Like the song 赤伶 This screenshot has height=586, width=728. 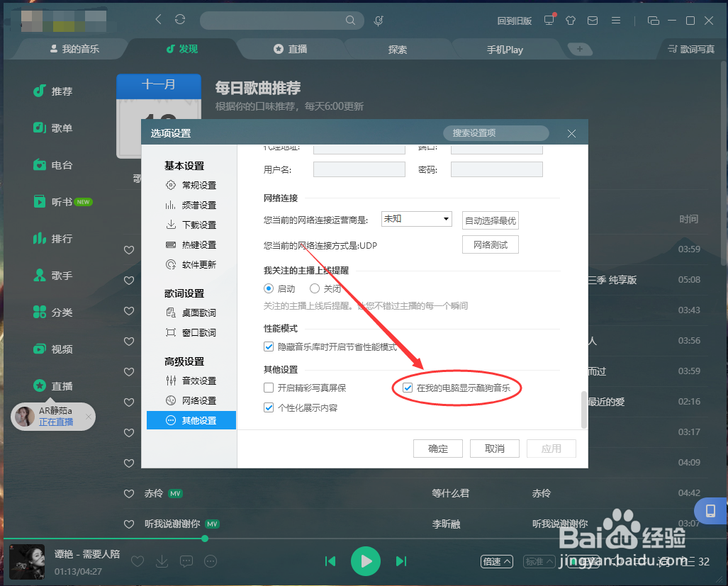coord(129,494)
